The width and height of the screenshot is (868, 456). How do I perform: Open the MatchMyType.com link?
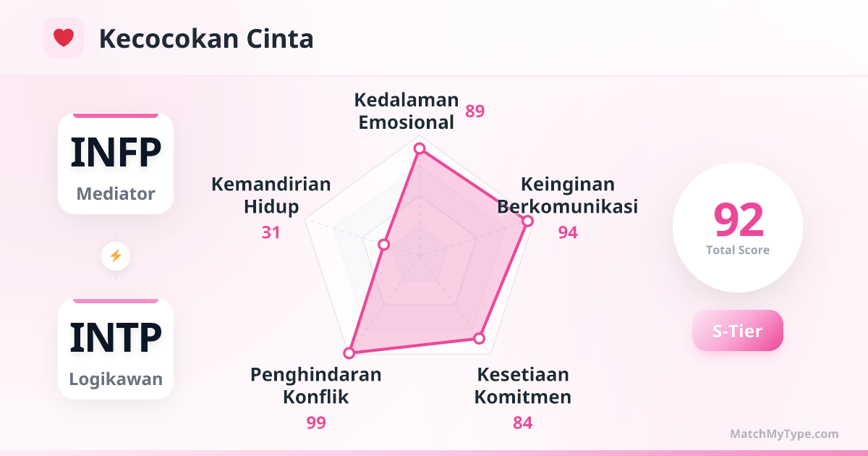784,434
